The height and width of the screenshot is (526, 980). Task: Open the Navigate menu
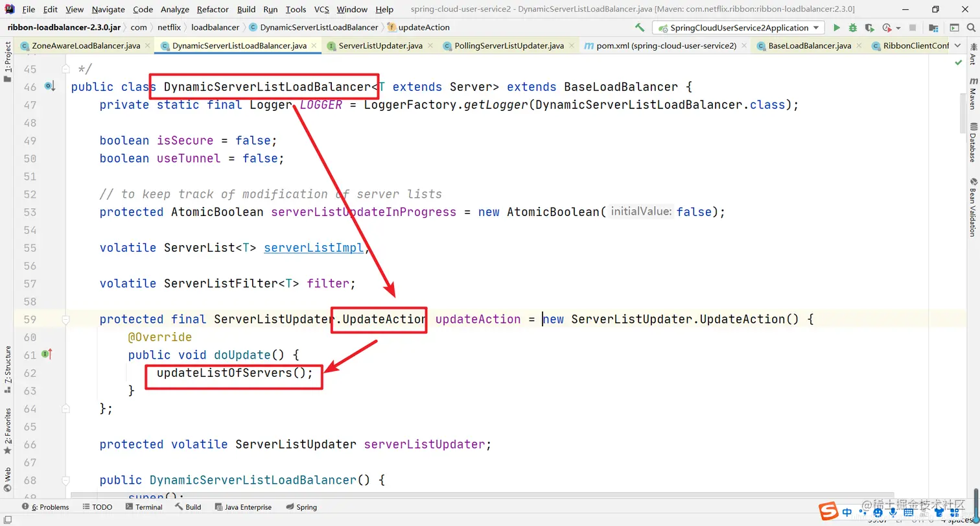tap(108, 9)
